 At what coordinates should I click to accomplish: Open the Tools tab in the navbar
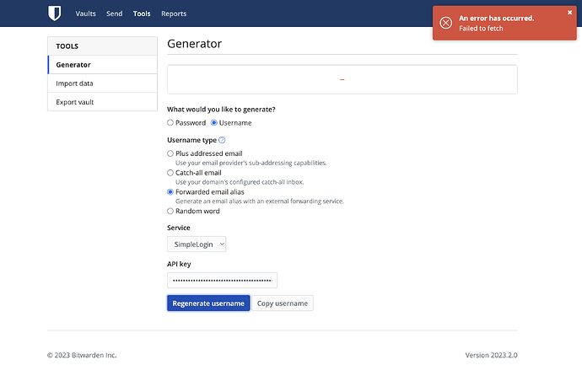click(x=142, y=13)
